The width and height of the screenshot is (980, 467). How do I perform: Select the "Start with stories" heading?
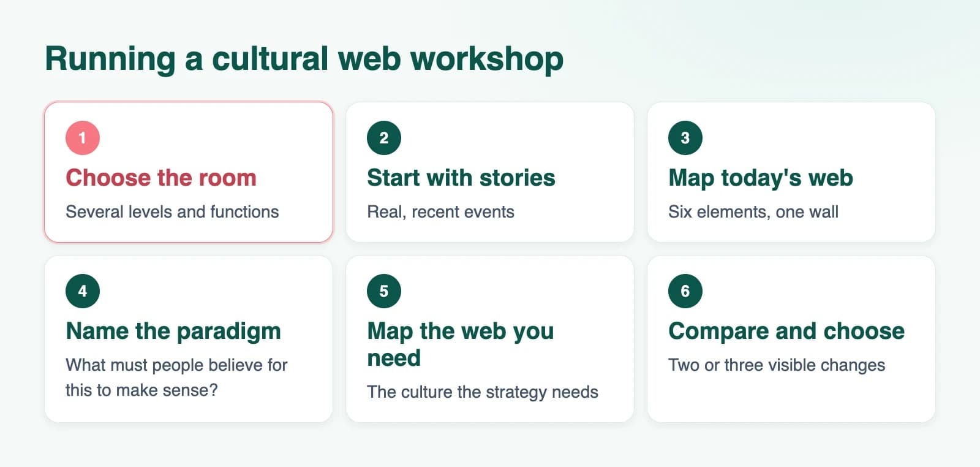pos(461,178)
